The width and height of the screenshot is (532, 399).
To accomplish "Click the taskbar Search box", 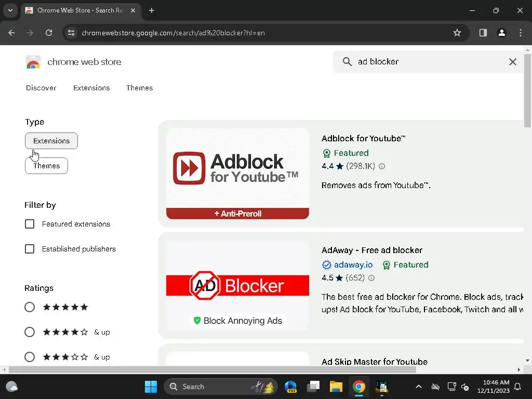I will coord(220,387).
